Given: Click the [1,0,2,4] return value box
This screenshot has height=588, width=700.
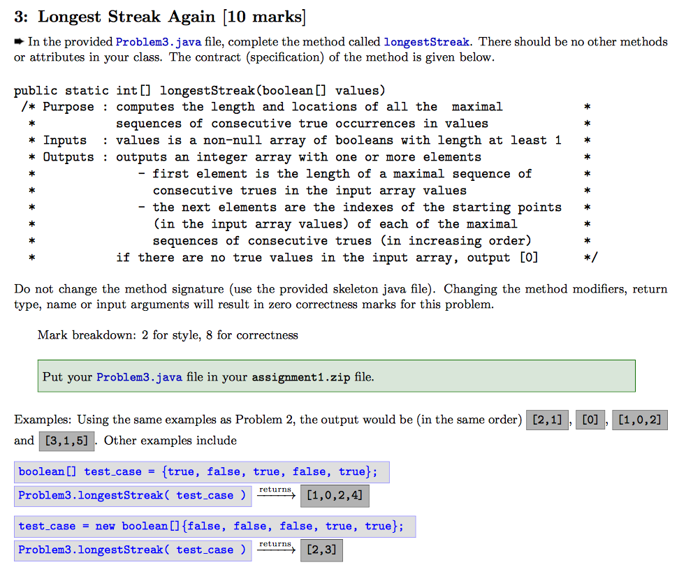Looking at the screenshot, I should click(x=334, y=496).
